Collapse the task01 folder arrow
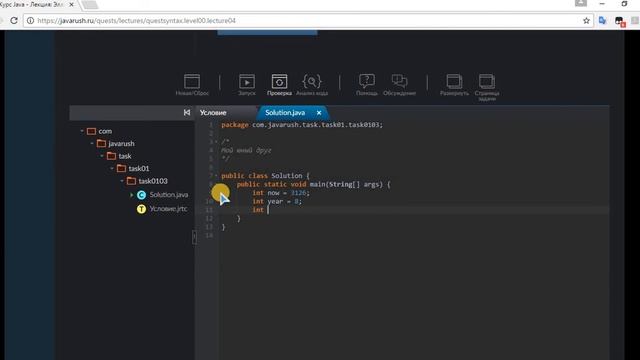Viewport: 640px width, 360px height. (111, 168)
